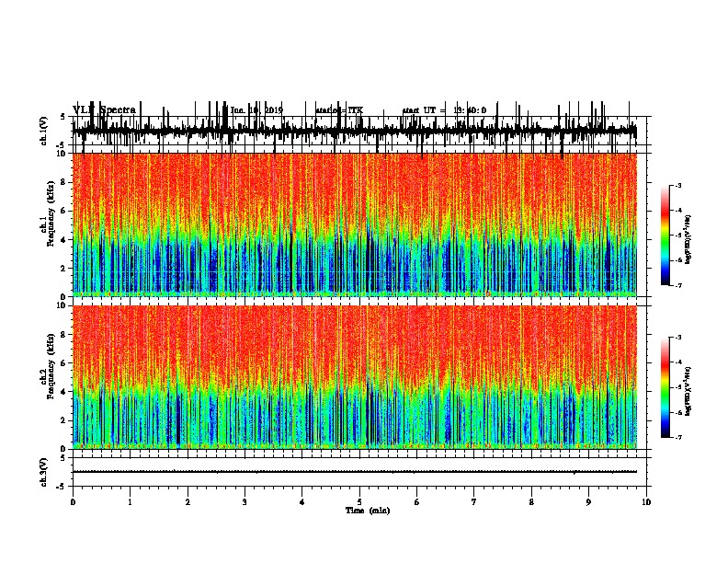Select time axis tick "5" minutes
Screen dimensions: 728x563
(x=359, y=502)
